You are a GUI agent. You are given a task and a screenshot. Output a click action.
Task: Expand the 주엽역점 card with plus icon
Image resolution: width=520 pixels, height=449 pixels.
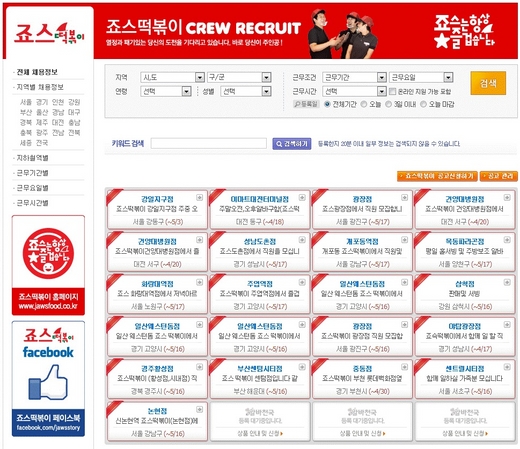302,282
